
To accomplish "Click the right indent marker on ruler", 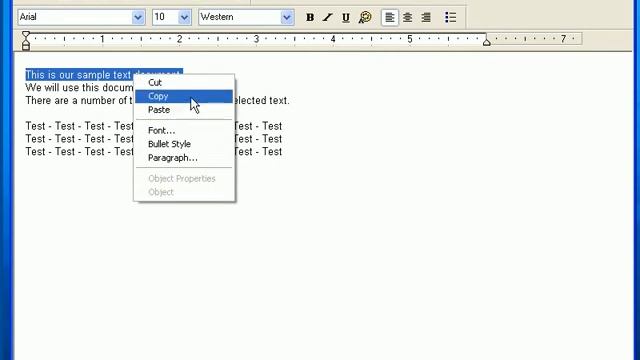I will [x=487, y=41].
